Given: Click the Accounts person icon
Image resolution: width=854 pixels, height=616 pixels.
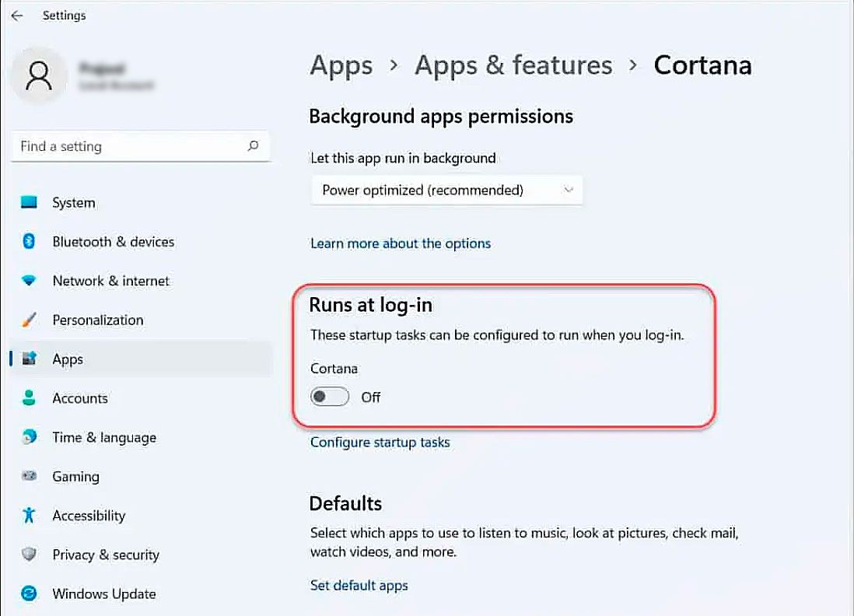Looking at the screenshot, I should pos(29,398).
